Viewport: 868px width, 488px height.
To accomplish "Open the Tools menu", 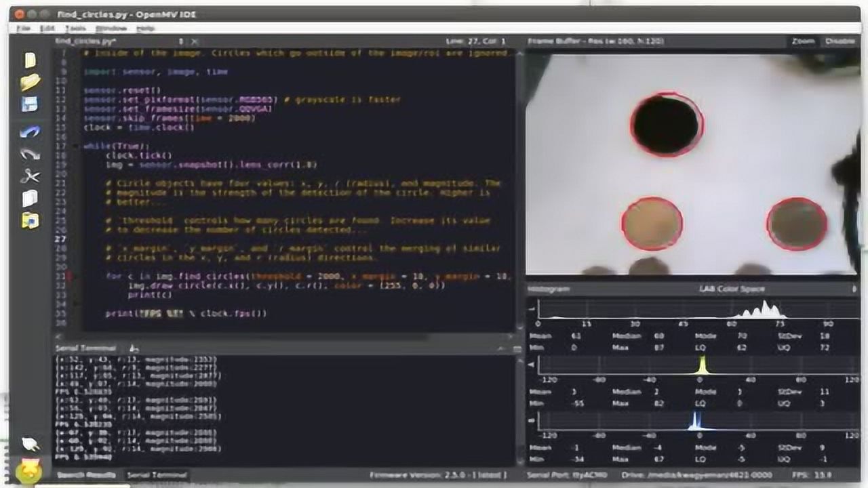I will point(75,28).
